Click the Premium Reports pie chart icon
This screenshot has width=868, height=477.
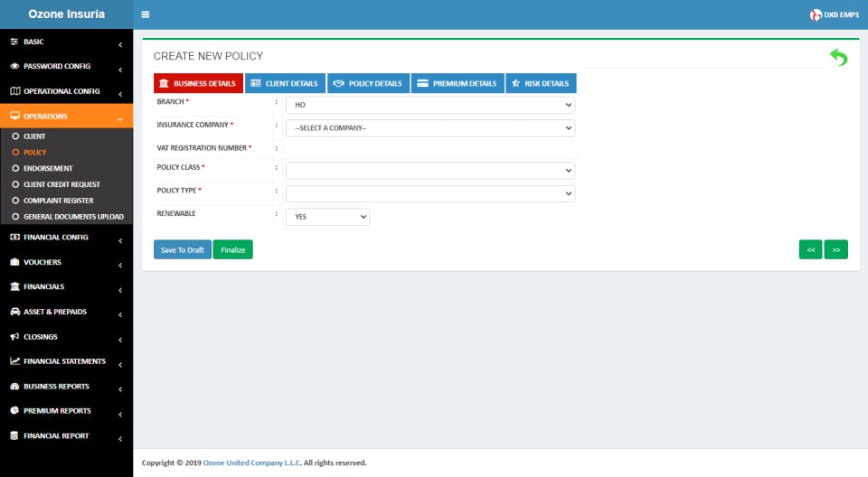[14, 410]
